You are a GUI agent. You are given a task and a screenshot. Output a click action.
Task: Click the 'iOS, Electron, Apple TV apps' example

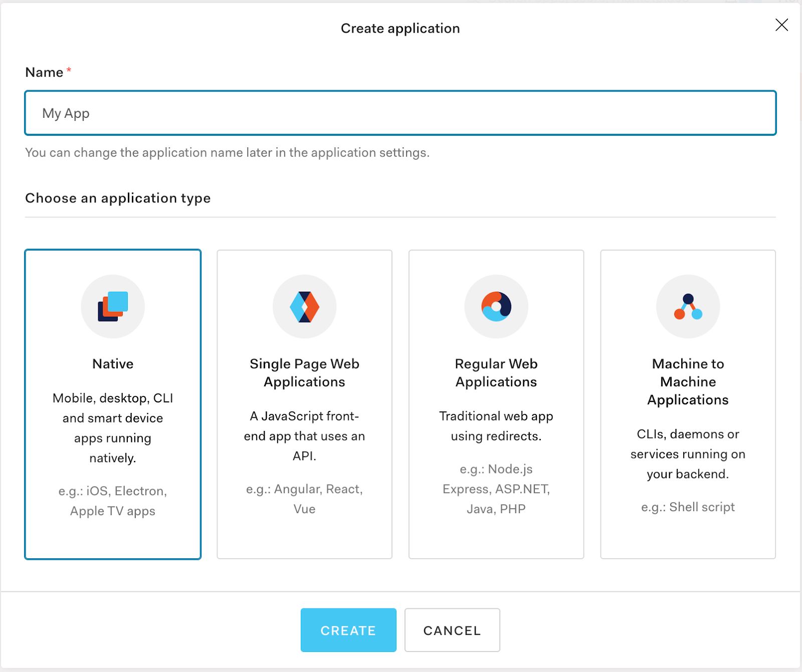113,501
